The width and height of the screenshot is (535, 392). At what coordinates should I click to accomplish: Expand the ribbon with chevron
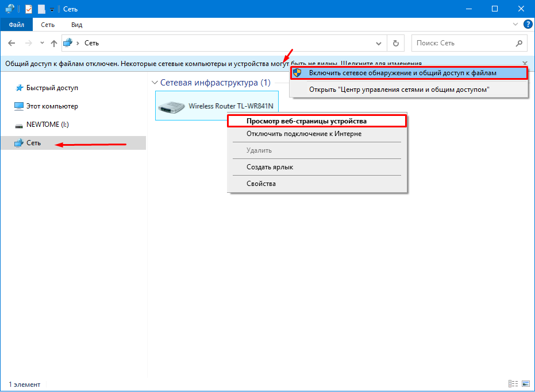pyautogui.click(x=515, y=24)
